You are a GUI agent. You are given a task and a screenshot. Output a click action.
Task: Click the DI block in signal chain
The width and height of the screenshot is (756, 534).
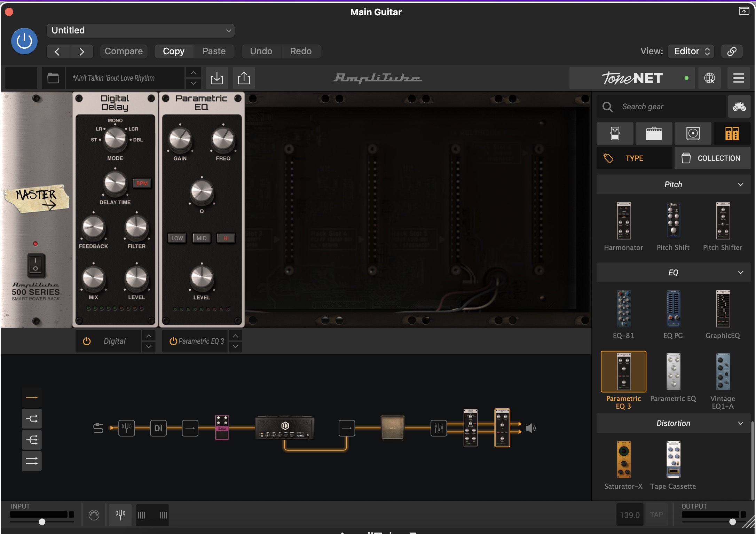[x=158, y=428]
